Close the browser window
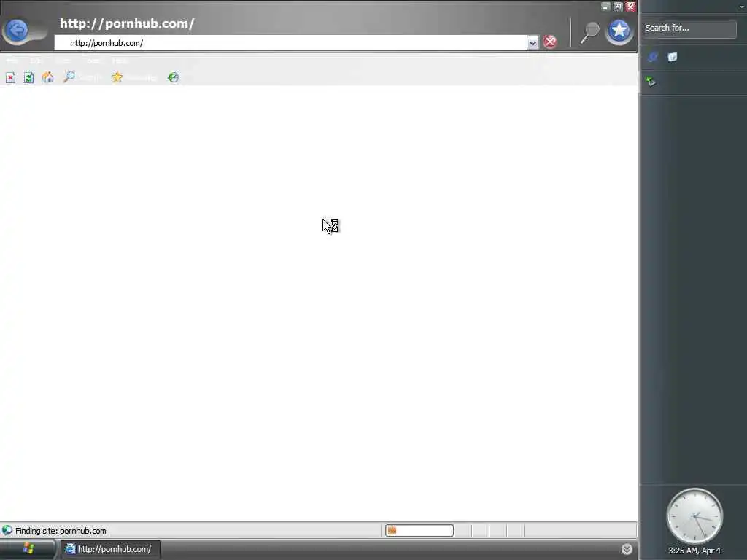 pos(631,7)
